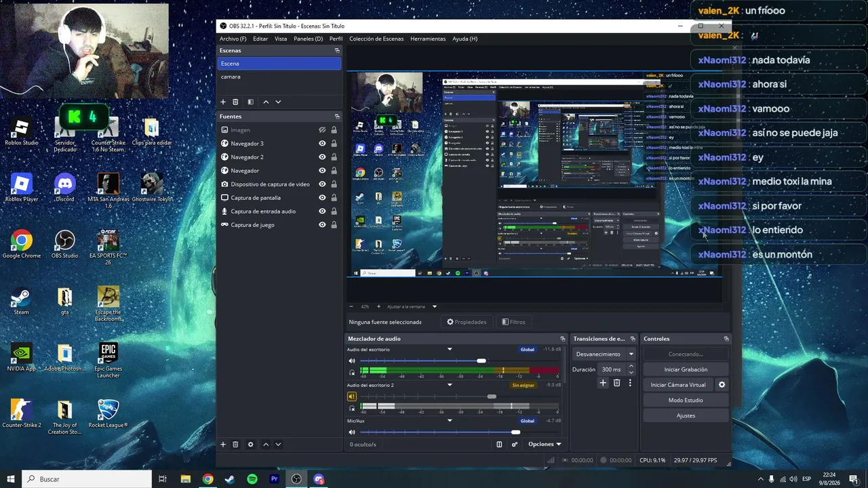Lock the Imagen source

click(334, 130)
